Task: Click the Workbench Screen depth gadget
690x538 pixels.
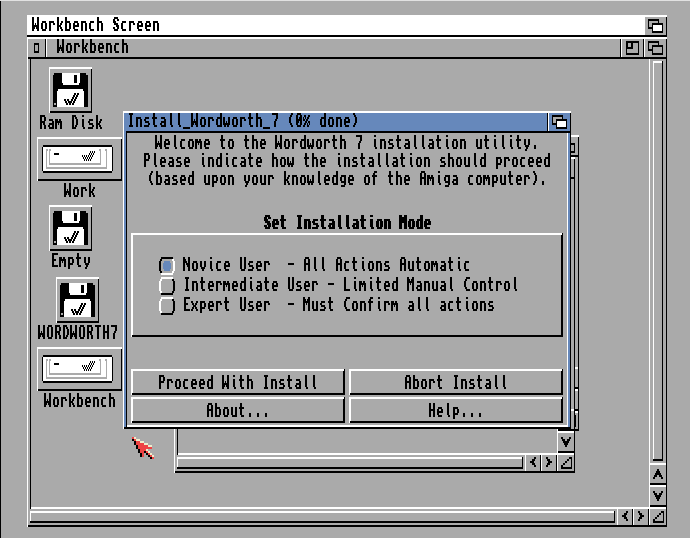Action: coord(655,25)
